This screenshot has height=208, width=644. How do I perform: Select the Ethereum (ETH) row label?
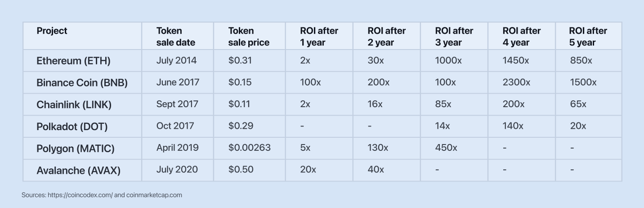click(73, 61)
